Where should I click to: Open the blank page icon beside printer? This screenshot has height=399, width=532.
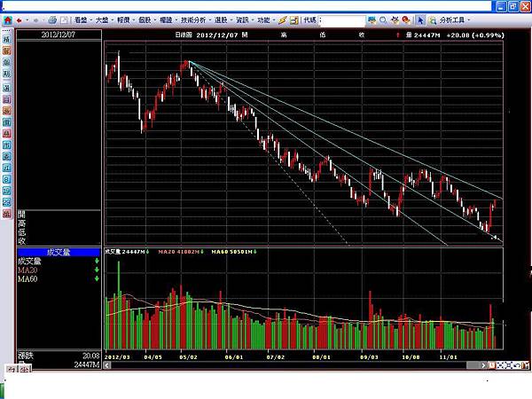pos(64,20)
